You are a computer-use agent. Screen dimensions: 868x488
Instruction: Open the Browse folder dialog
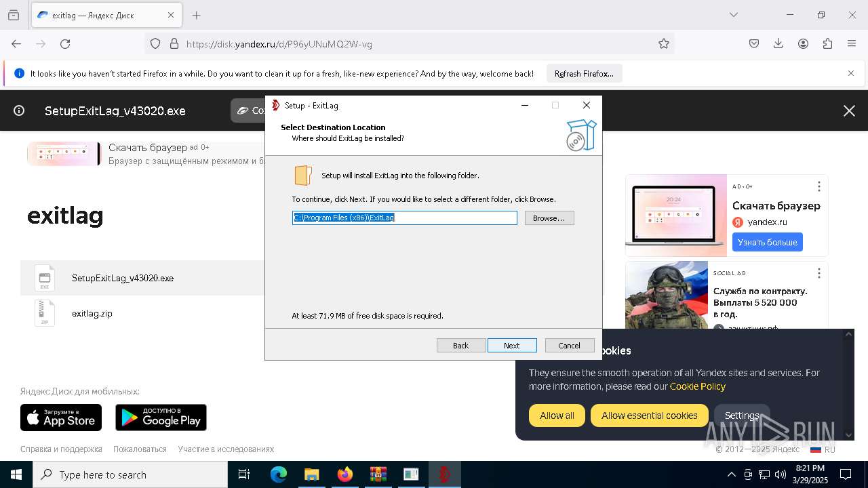coord(549,218)
